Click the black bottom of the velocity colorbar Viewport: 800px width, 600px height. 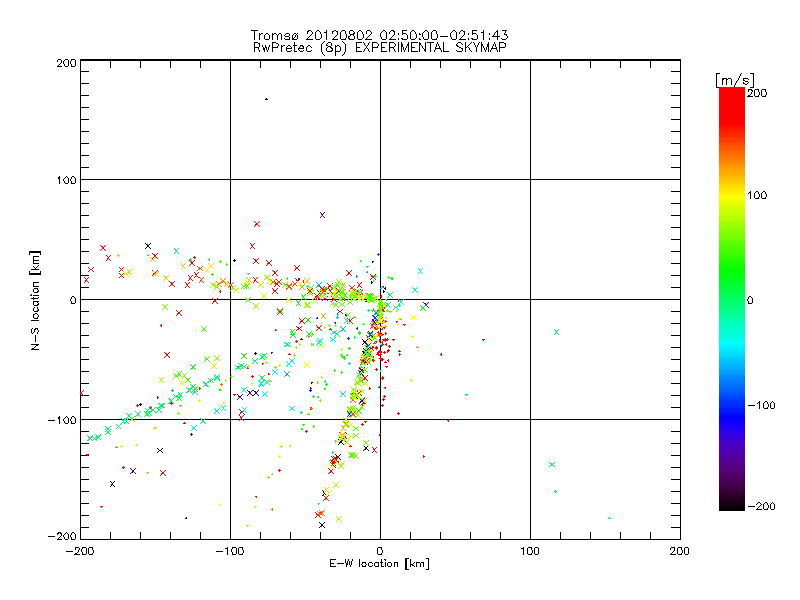pos(732,503)
